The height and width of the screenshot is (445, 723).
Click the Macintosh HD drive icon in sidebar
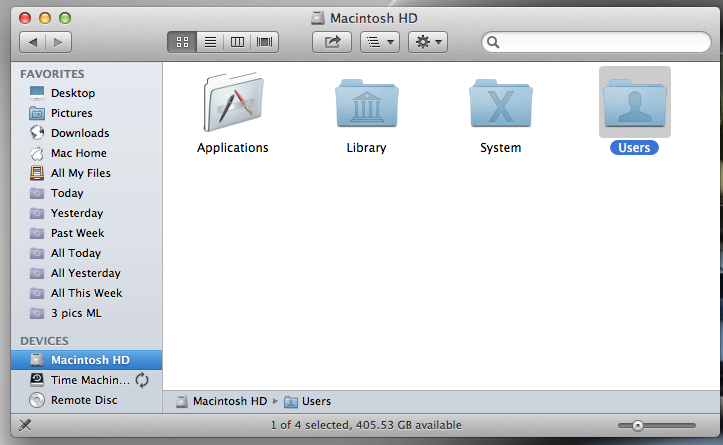37,360
